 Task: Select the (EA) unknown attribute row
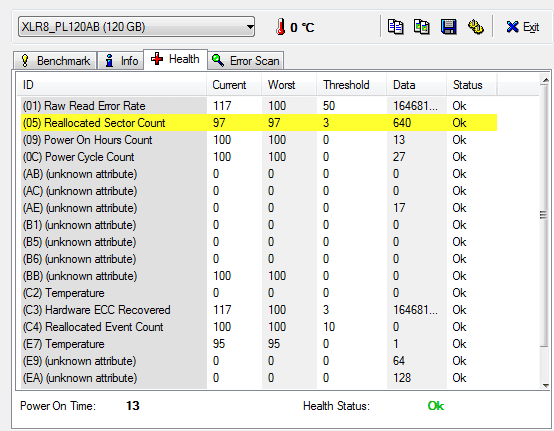point(259,378)
